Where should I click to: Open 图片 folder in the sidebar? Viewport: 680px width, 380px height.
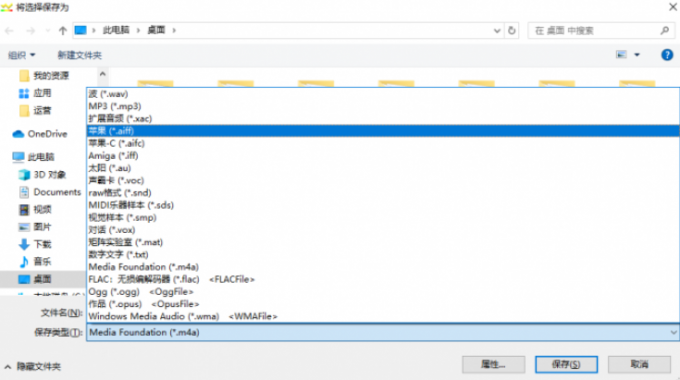[x=35, y=227]
